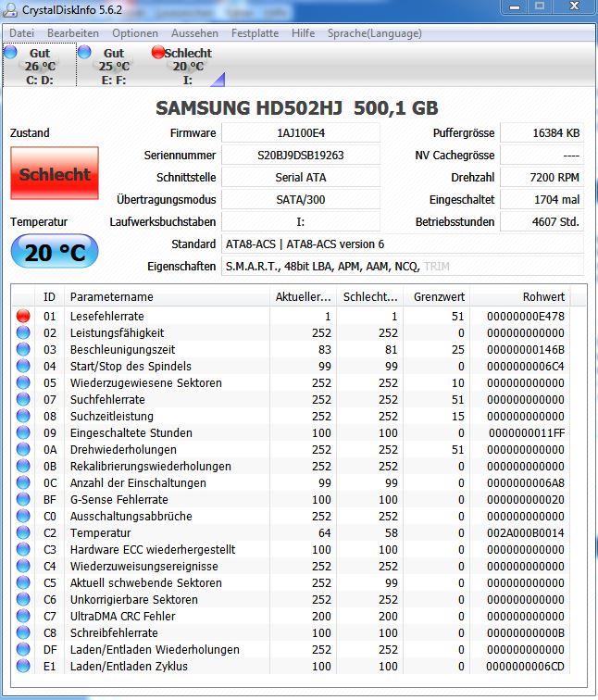598x700 pixels.
Task: Click the status icon for Suchzeitleistung
Action: 23,416
